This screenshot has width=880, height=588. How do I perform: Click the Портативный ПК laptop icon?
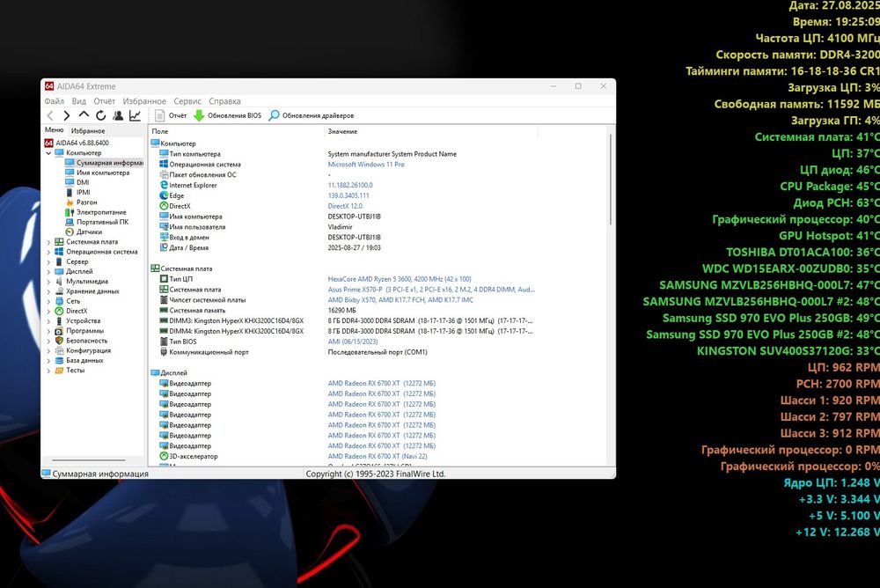tap(70, 222)
